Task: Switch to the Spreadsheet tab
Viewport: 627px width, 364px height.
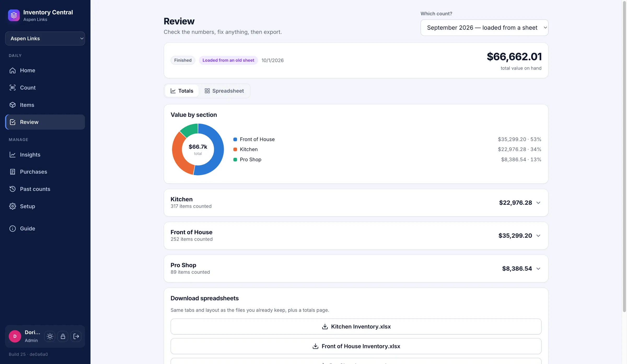Action: (x=224, y=91)
